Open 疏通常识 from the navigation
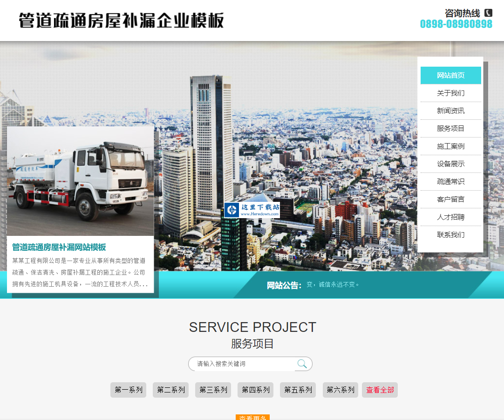This screenshot has height=420, width=504. (x=450, y=181)
